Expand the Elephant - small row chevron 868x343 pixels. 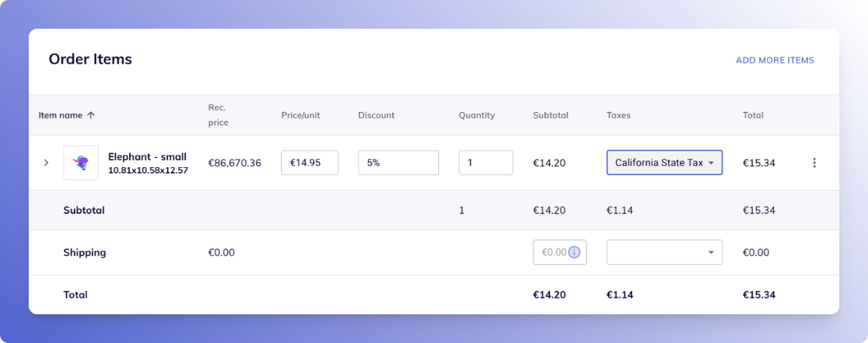46,163
